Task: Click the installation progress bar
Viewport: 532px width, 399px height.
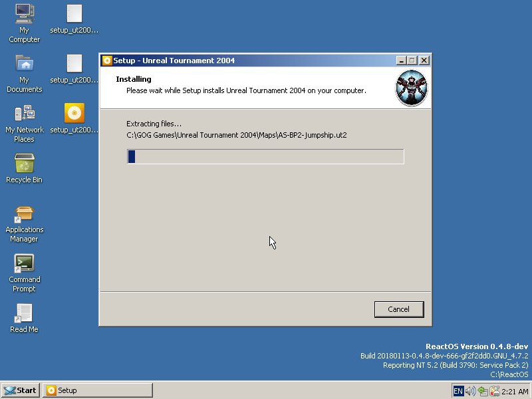Action: click(265, 156)
